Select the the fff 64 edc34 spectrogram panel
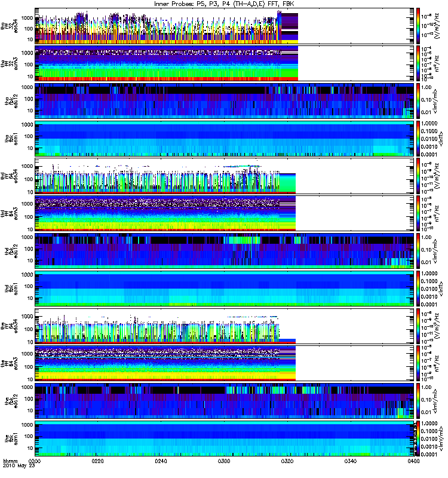Screen dimensions: 448x478 pos(225,326)
